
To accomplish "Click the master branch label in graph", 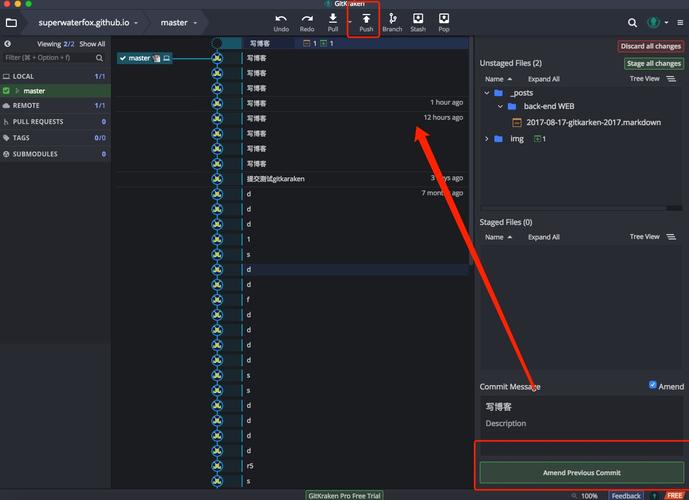I will pyautogui.click(x=145, y=58).
